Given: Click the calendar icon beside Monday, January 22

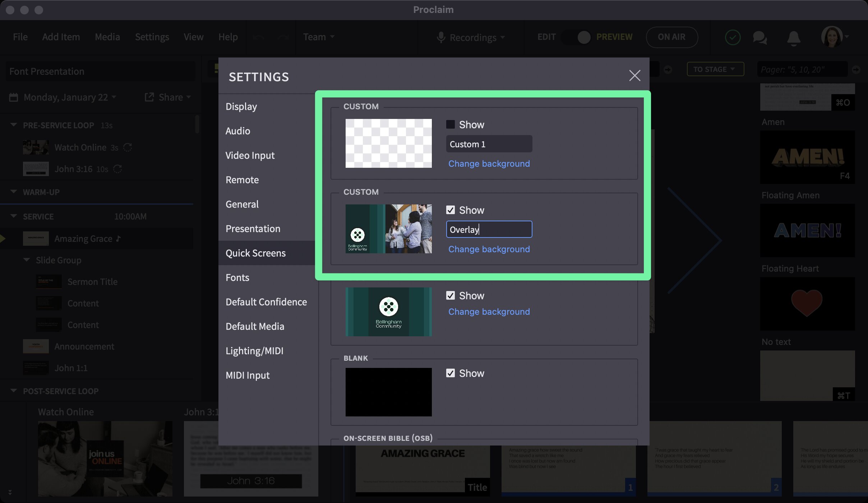Looking at the screenshot, I should (14, 97).
